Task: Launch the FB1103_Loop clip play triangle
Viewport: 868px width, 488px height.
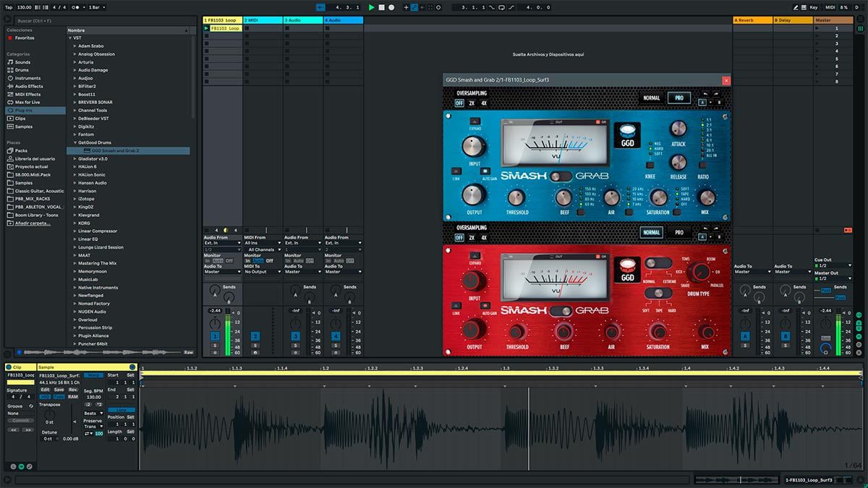Action: point(206,28)
